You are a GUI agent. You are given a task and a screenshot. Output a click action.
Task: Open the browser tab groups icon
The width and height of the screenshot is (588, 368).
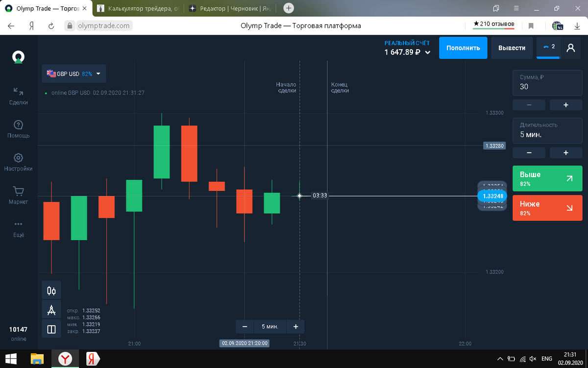click(496, 8)
